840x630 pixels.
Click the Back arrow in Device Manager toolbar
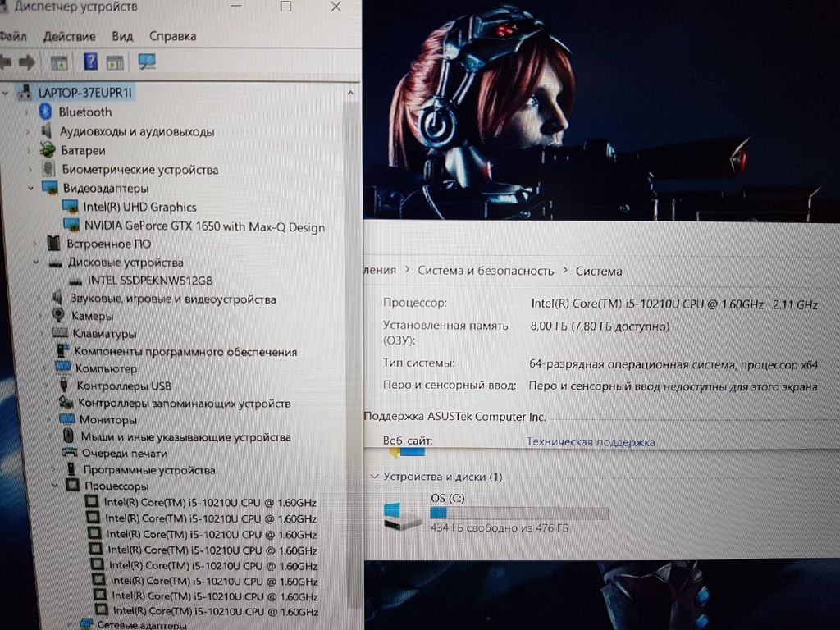pyautogui.click(x=6, y=62)
